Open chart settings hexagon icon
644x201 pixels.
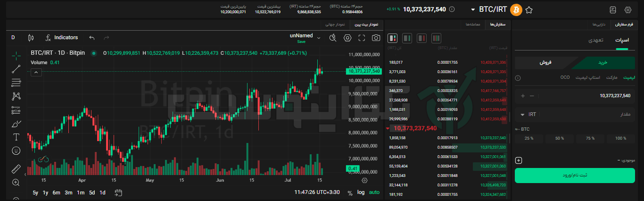click(x=347, y=38)
